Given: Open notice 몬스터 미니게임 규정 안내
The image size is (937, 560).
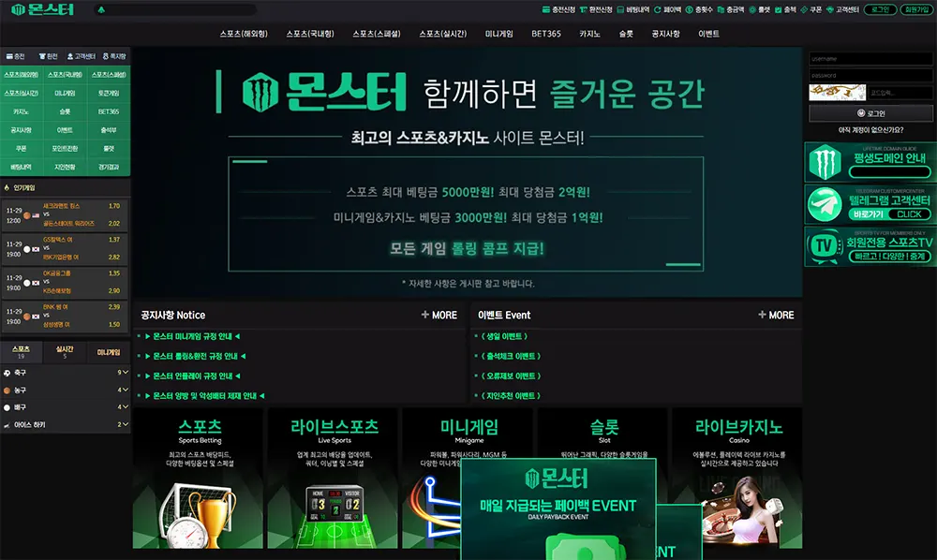Looking at the screenshot, I should click(x=192, y=337).
